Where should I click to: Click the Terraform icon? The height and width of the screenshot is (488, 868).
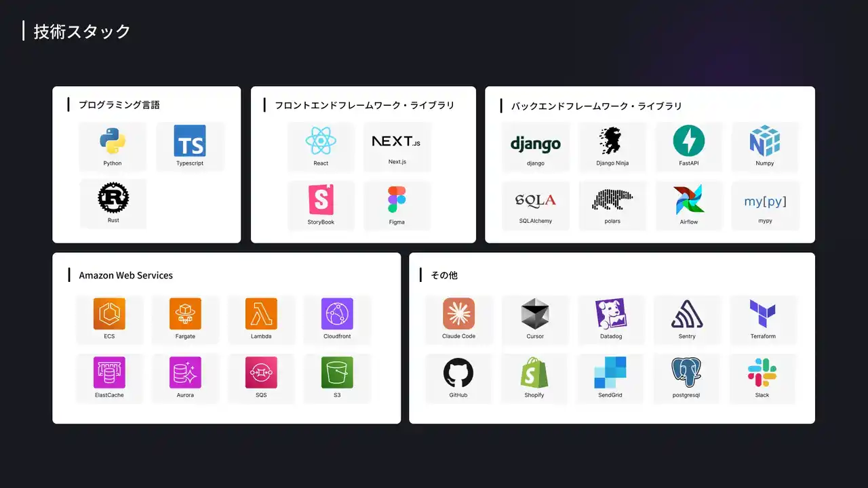[762, 314]
